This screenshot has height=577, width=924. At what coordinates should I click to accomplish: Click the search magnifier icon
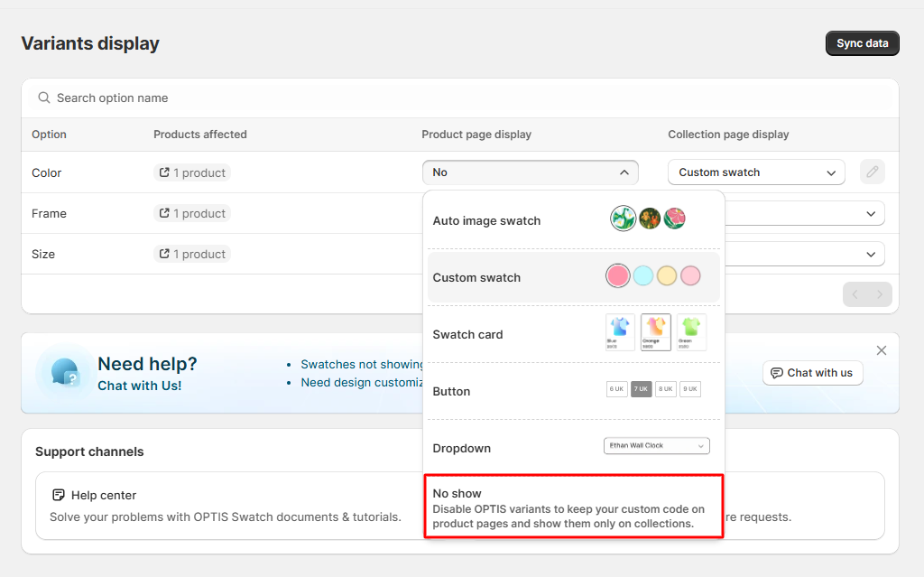click(44, 98)
